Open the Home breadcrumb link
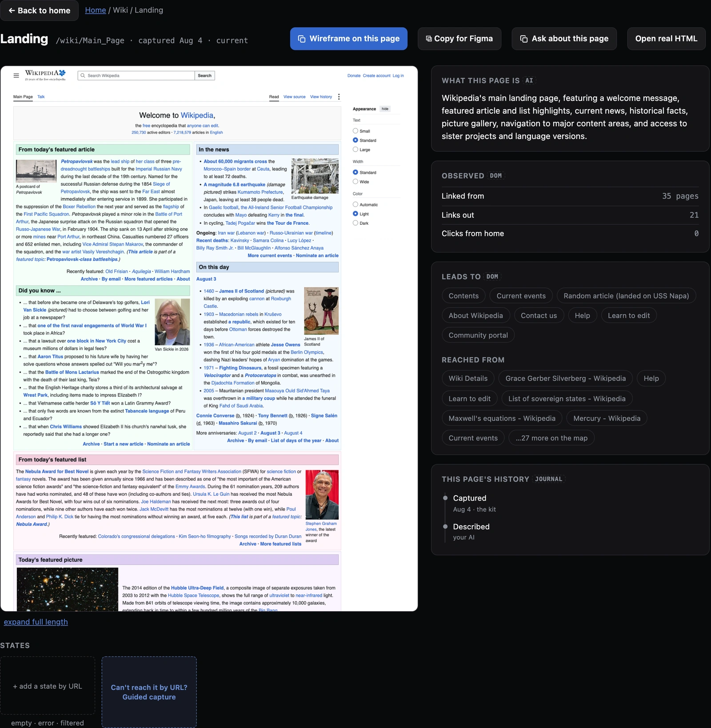This screenshot has width=711, height=728. click(x=96, y=10)
